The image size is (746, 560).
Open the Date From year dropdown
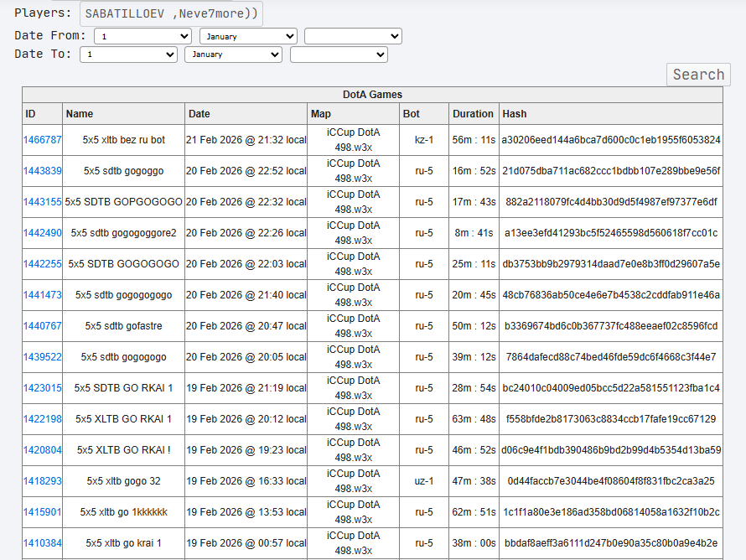point(353,36)
